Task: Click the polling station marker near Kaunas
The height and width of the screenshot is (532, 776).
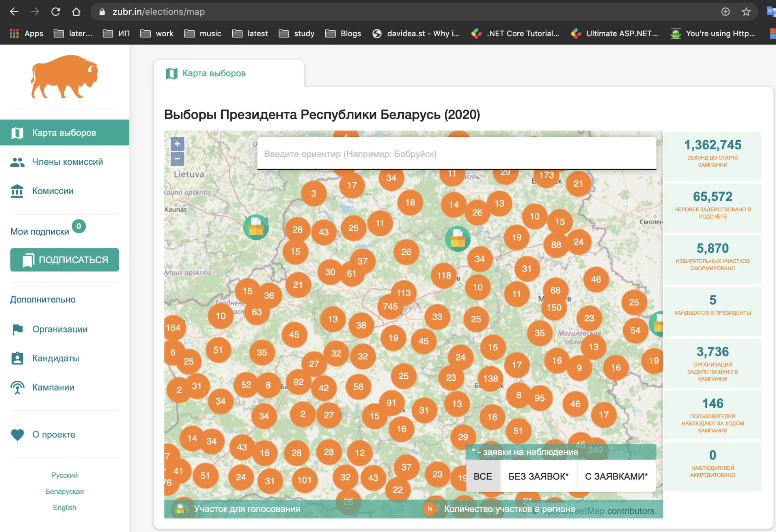Action: [256, 227]
